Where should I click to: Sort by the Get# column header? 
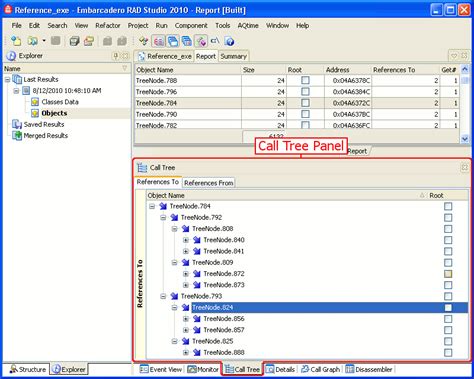point(449,70)
